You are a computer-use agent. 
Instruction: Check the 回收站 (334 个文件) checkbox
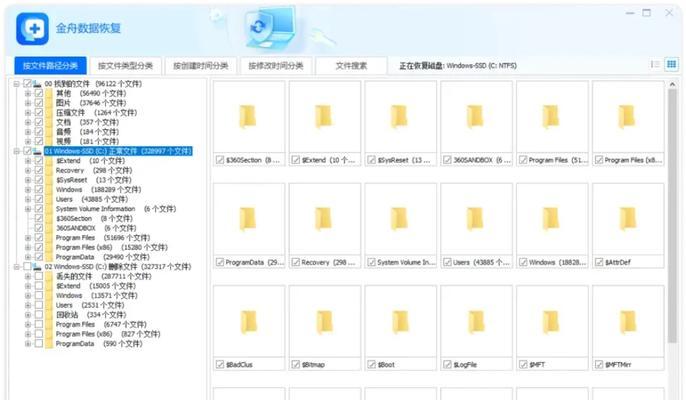(x=39, y=315)
